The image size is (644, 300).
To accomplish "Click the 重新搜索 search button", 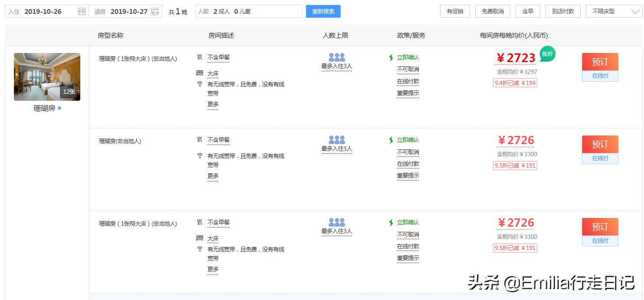I will (x=323, y=11).
